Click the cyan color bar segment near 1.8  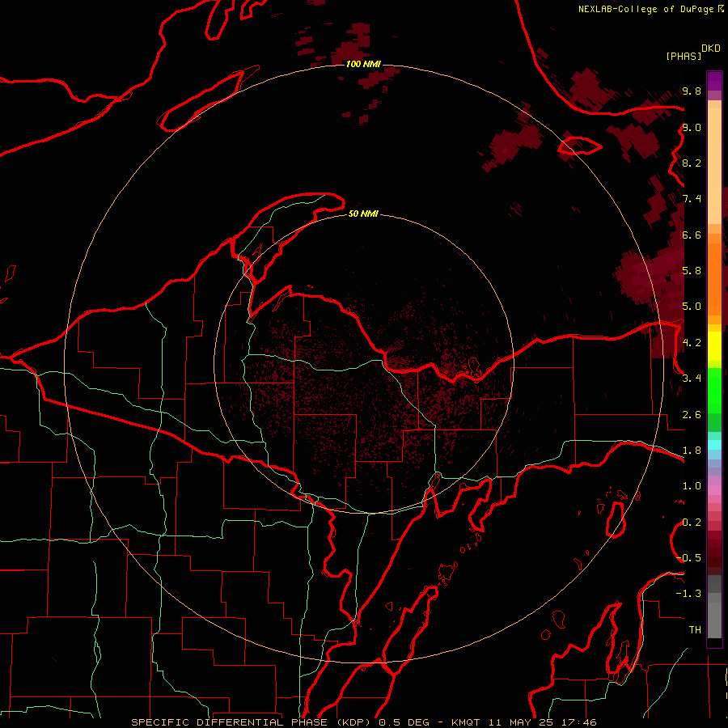714,445
